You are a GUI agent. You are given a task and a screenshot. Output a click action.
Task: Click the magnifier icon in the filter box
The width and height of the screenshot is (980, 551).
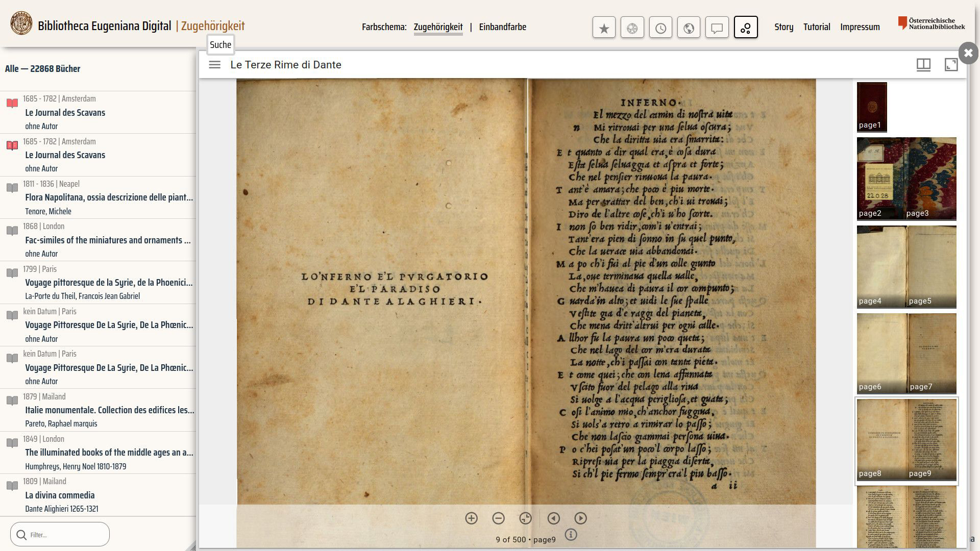[21, 535]
